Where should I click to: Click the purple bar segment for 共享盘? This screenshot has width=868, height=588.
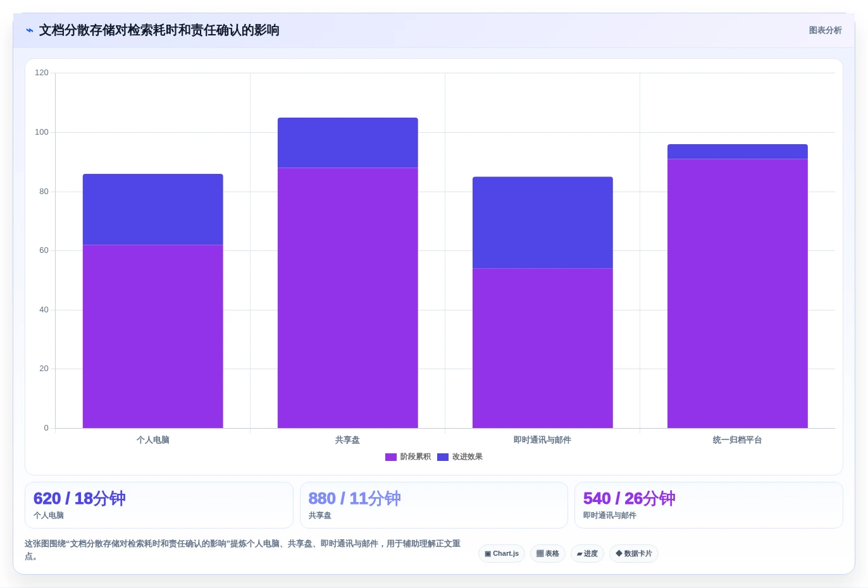[x=348, y=298]
